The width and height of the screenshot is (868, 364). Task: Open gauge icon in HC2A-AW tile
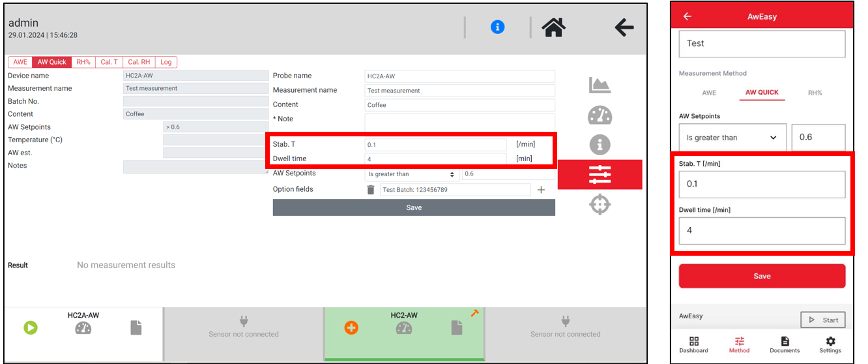83,328
